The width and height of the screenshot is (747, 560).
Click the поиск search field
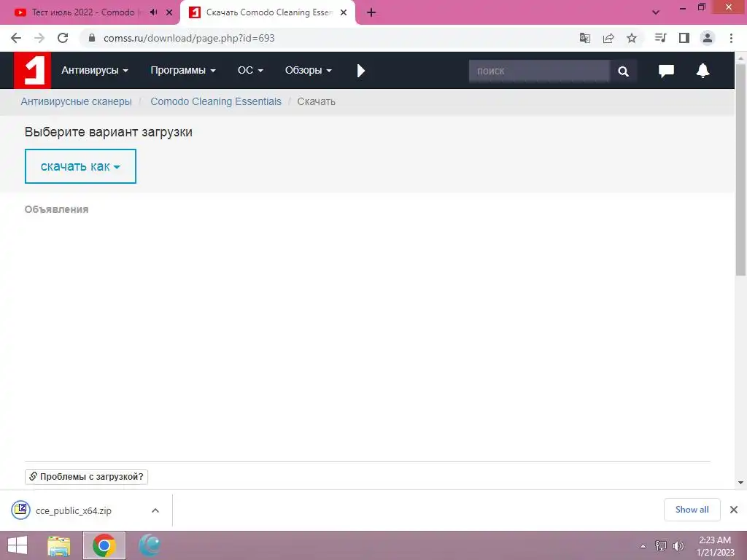pyautogui.click(x=539, y=71)
